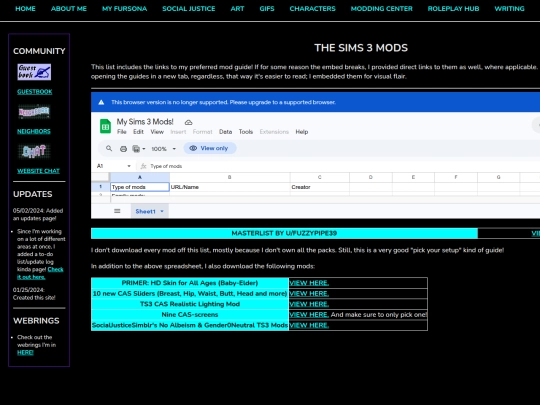Open VIEW HERE for SocialJusticeSimblr's mods
The width and height of the screenshot is (540, 405).
click(309, 325)
